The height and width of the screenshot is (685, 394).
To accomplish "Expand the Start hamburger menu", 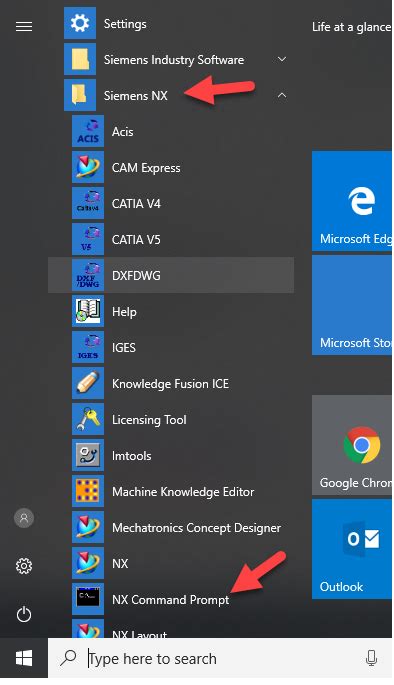I will pos(24,27).
